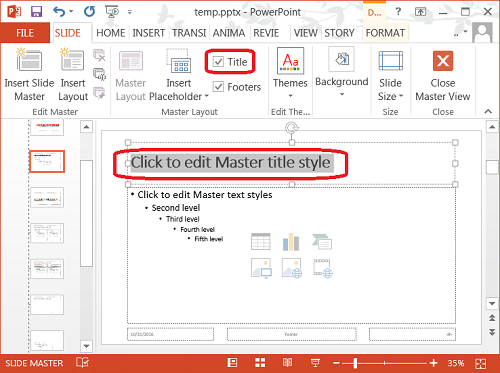Go to Next Slide double-arrow button
Screen dimensions: 500x373
(x=492, y=332)
